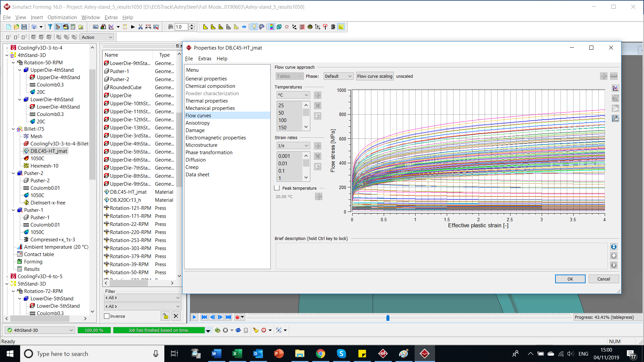Toggle the Peak temperature checkbox
The width and height of the screenshot is (644, 362).
277,188
